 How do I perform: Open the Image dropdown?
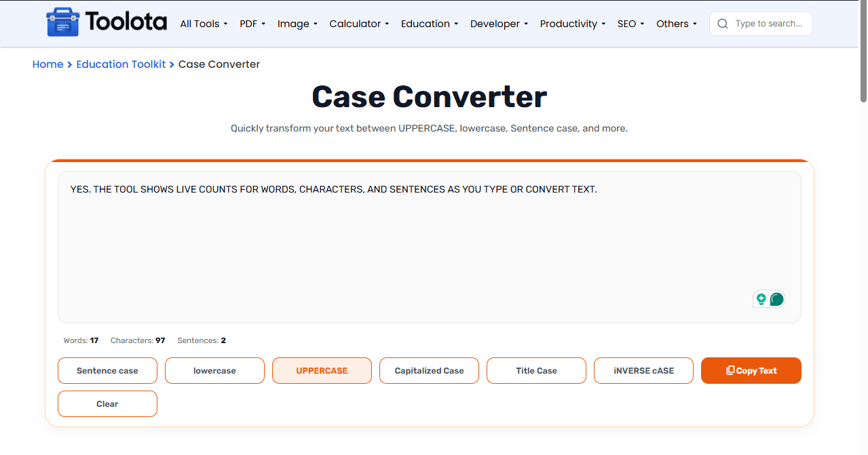click(297, 24)
